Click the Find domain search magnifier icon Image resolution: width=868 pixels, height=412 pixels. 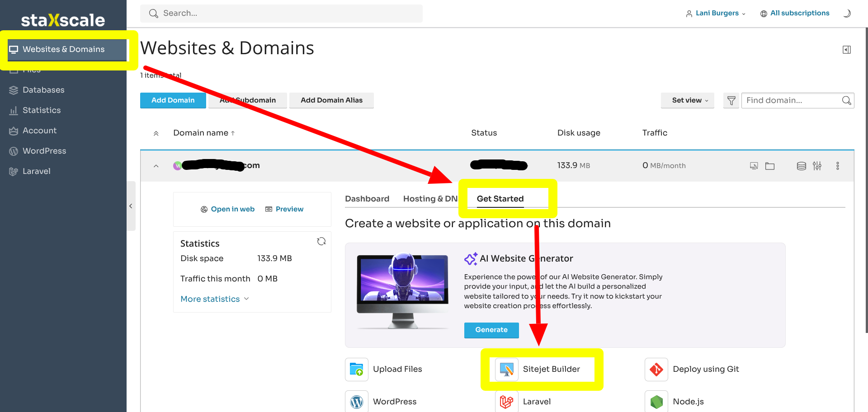pyautogui.click(x=847, y=100)
